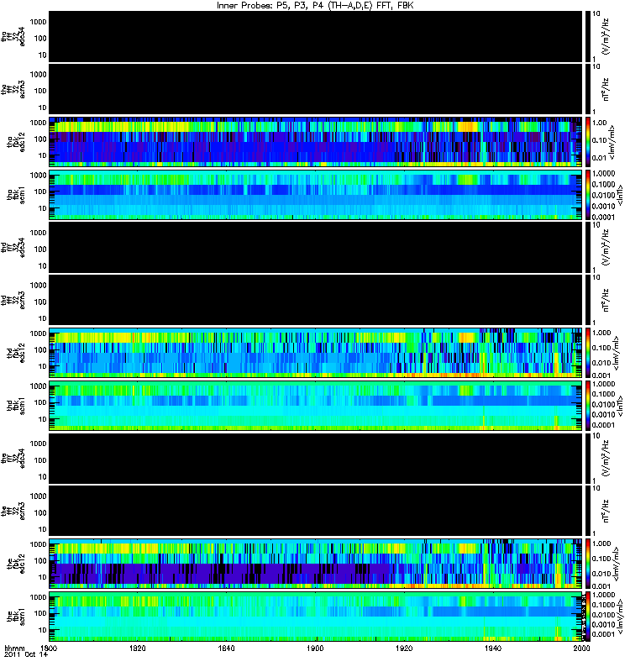
Task: Select the '1900' time-axis label
Action: coord(316,648)
